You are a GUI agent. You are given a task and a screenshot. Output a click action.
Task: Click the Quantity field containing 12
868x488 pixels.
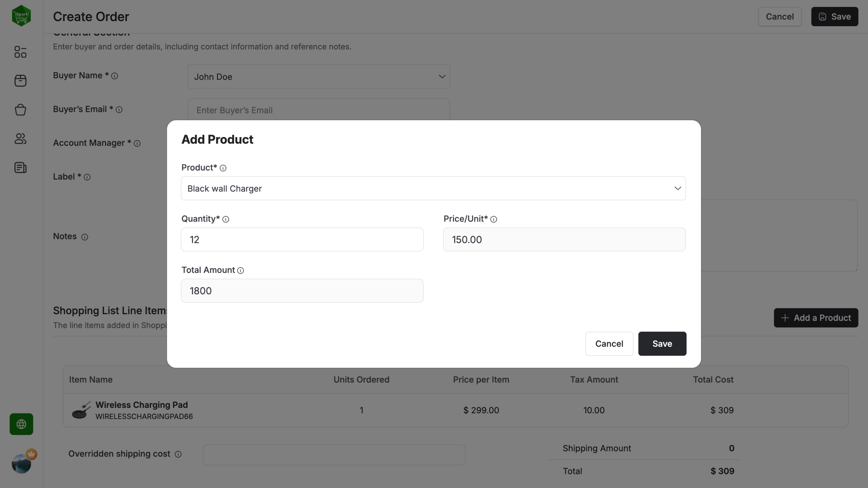coord(302,239)
